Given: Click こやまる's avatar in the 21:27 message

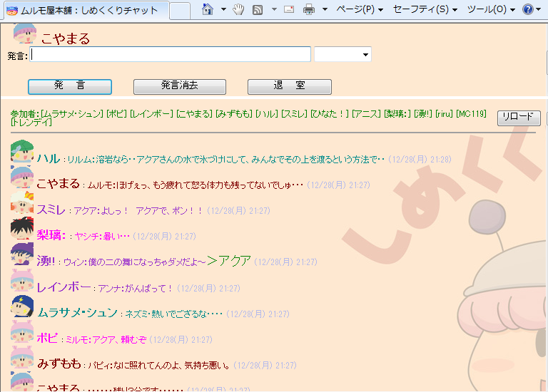Looking at the screenshot, I should (22, 177).
